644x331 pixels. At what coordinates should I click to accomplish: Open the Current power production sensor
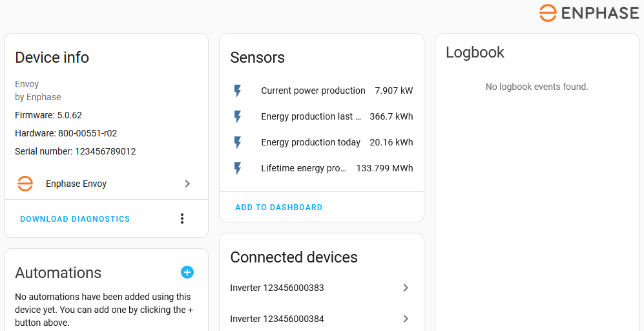point(313,91)
